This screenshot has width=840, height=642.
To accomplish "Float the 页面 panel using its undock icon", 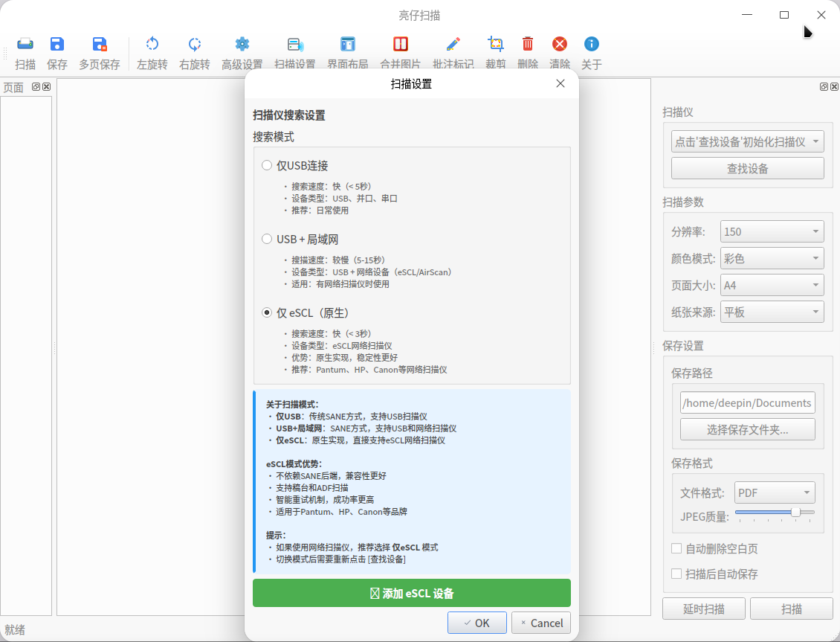I will tap(36, 87).
